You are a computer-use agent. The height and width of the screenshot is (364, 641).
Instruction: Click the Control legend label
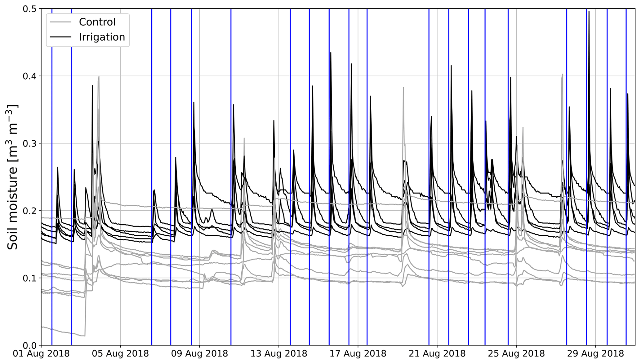pos(97,22)
